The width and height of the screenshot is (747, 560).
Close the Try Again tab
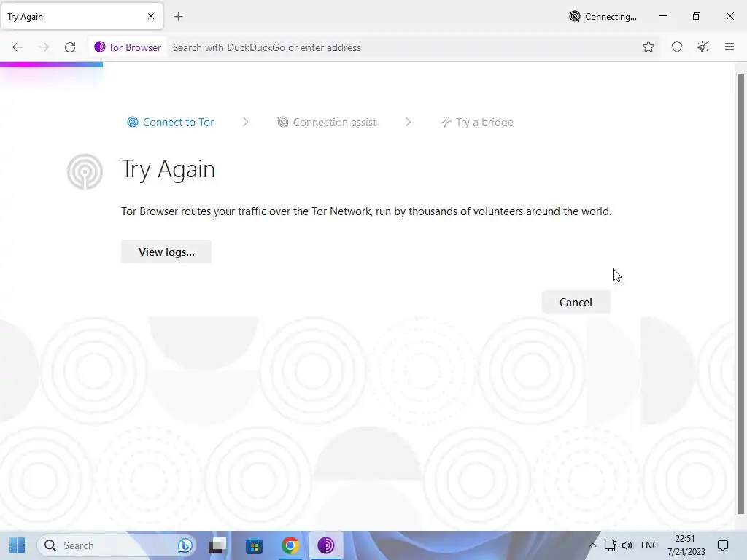pos(151,16)
